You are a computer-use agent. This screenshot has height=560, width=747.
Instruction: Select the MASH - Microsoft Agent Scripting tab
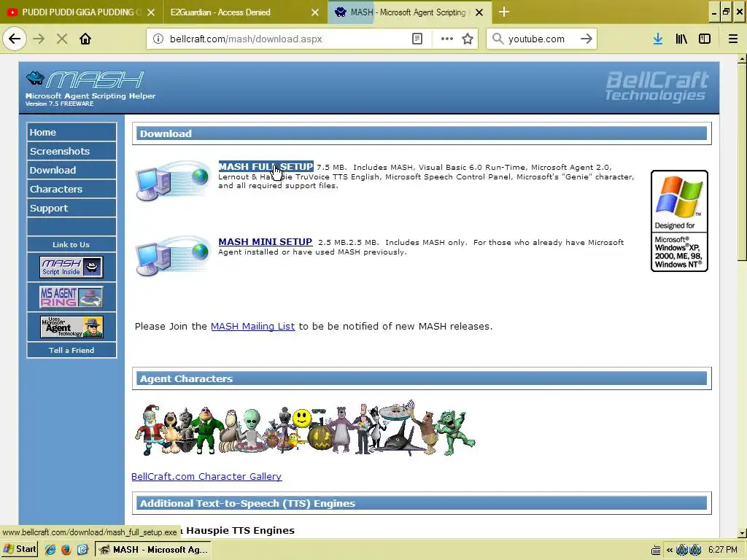(409, 12)
